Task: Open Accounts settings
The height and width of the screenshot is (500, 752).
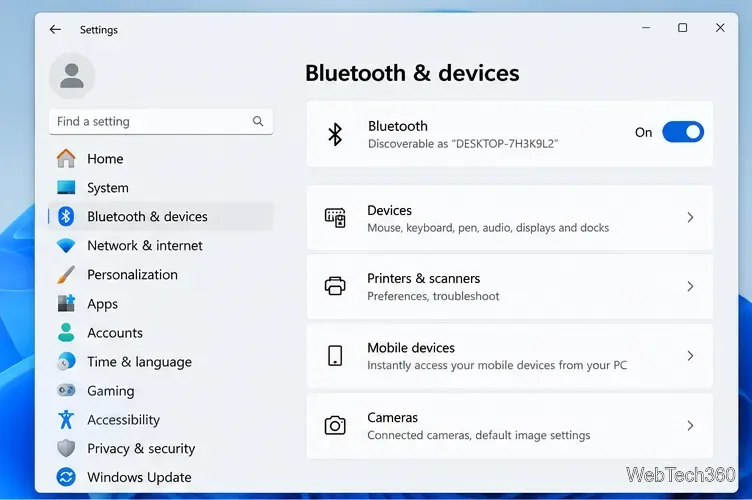Action: point(161,333)
